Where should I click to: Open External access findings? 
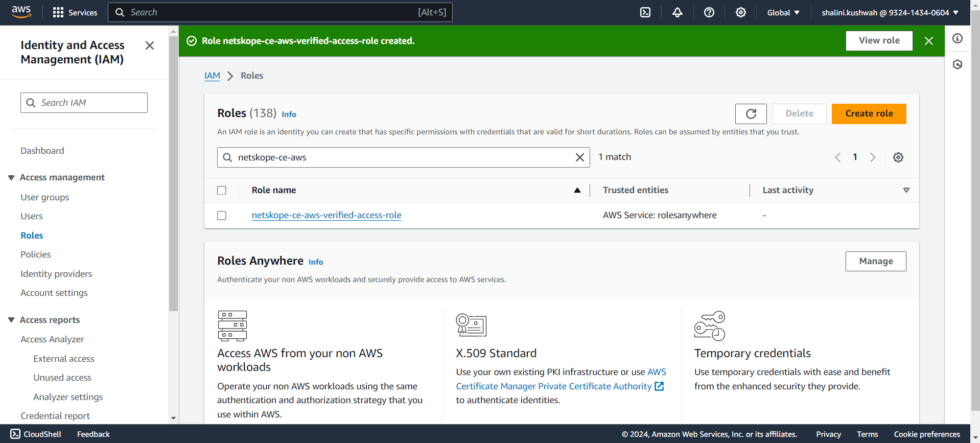(64, 359)
